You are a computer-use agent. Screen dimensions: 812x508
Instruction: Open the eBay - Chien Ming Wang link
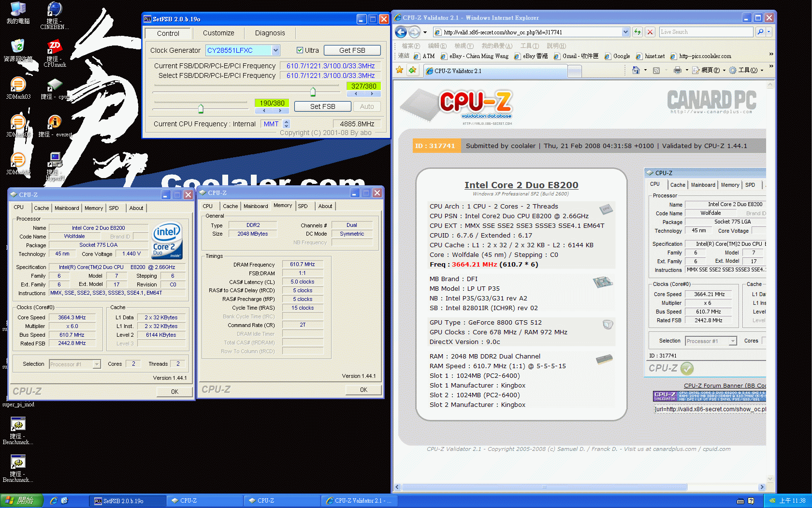474,56
